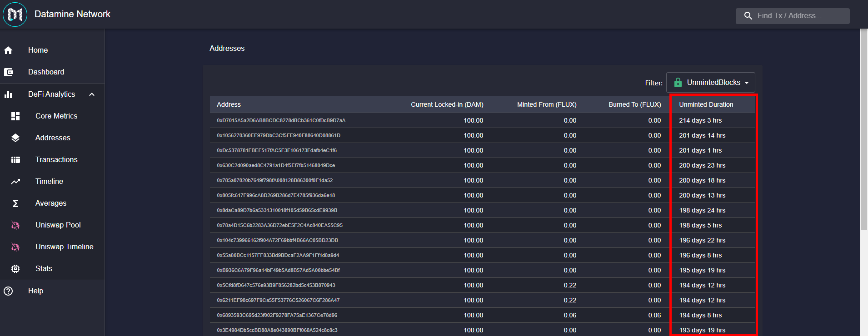
Task: Click the '198 days 24 hrs' duration cell
Action: click(702, 210)
